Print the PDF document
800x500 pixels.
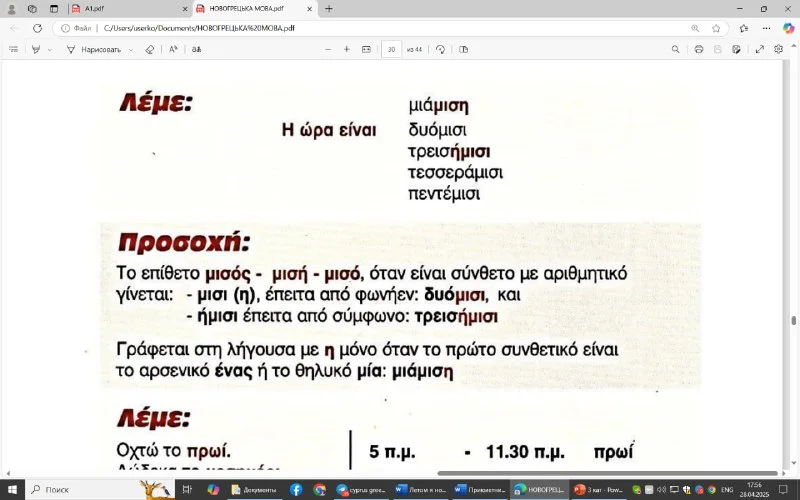[x=698, y=49]
